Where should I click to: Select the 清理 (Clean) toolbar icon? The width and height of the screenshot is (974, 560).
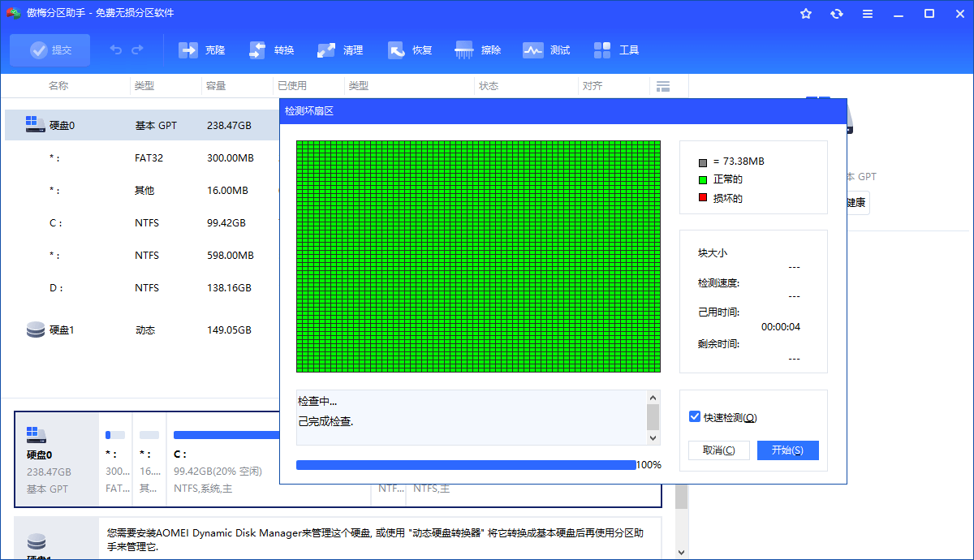click(x=327, y=50)
